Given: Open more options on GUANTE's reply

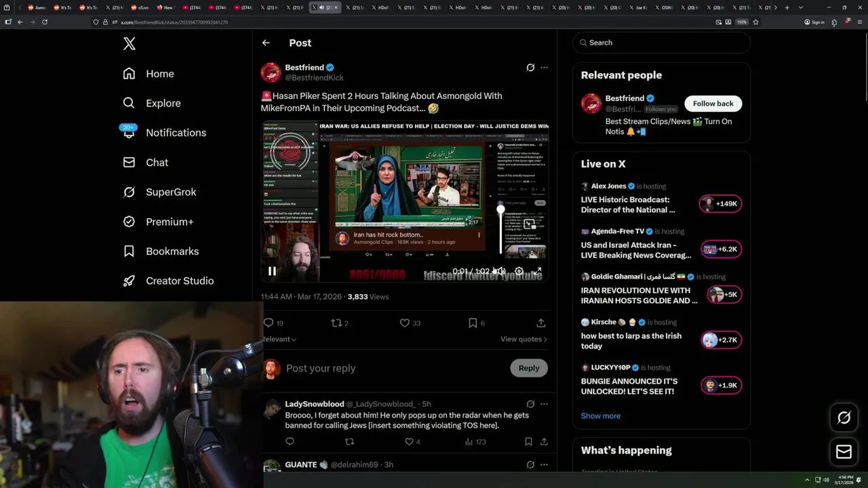Looking at the screenshot, I should [x=544, y=465].
